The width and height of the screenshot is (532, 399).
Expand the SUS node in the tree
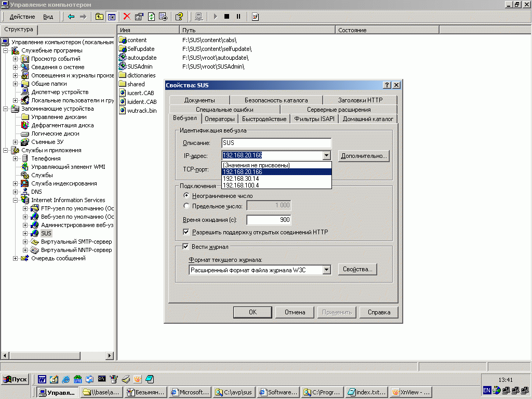tap(25, 233)
